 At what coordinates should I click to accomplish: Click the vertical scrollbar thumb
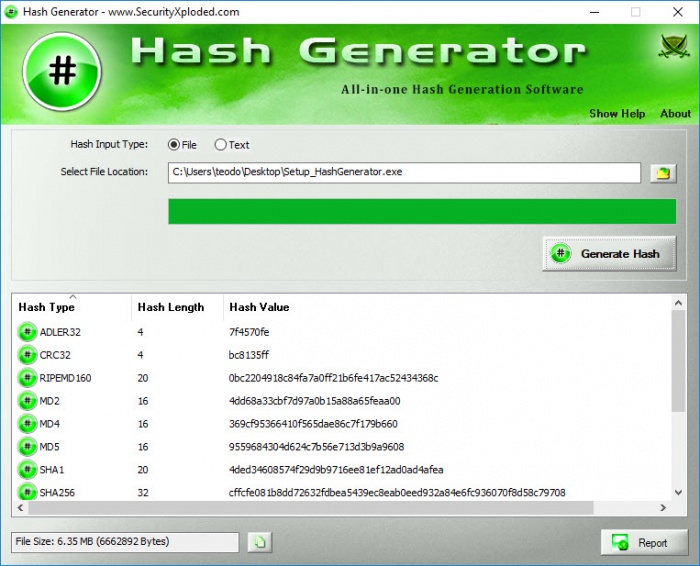click(679, 361)
